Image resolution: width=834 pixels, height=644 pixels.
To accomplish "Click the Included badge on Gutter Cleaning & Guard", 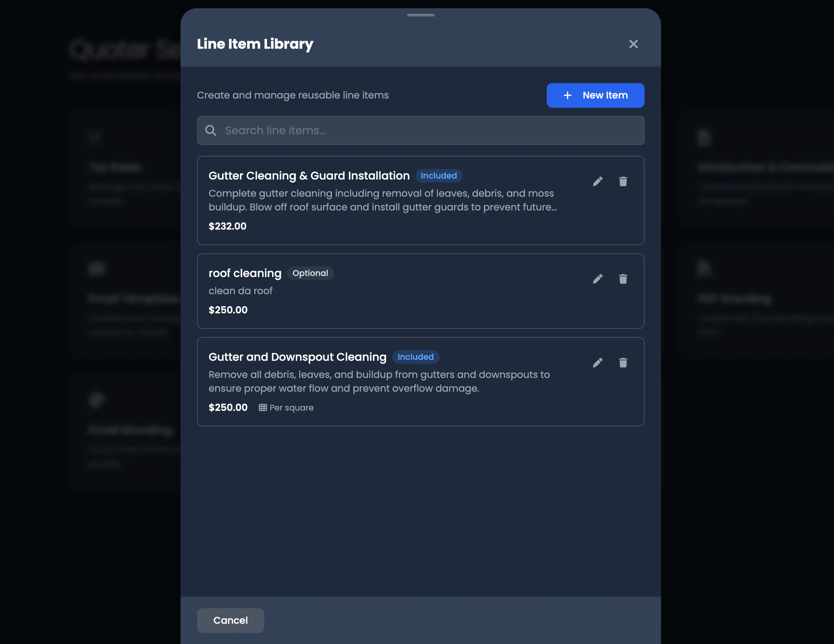I will pyautogui.click(x=439, y=176).
